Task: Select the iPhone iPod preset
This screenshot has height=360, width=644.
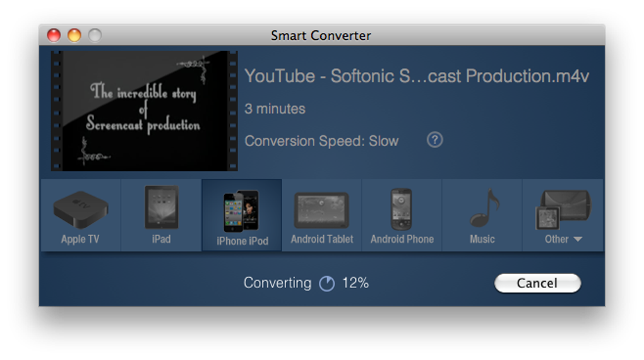Action: point(242,215)
